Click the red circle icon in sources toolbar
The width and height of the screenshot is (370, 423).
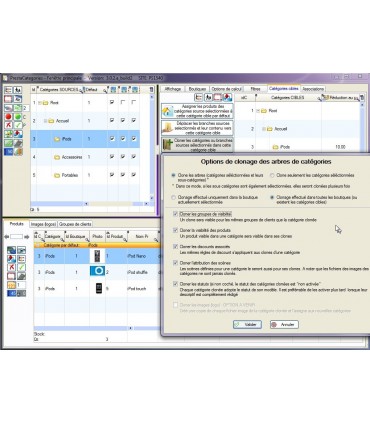tap(8, 116)
